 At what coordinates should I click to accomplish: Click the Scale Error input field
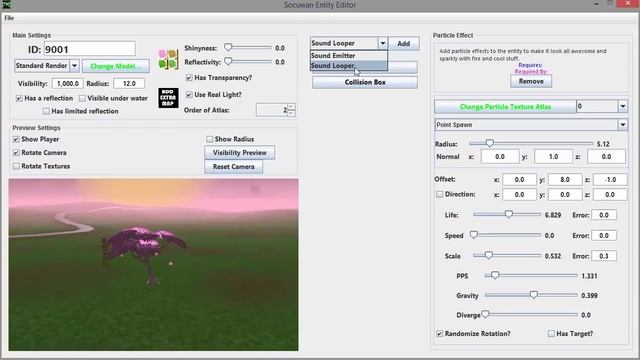(x=604, y=256)
